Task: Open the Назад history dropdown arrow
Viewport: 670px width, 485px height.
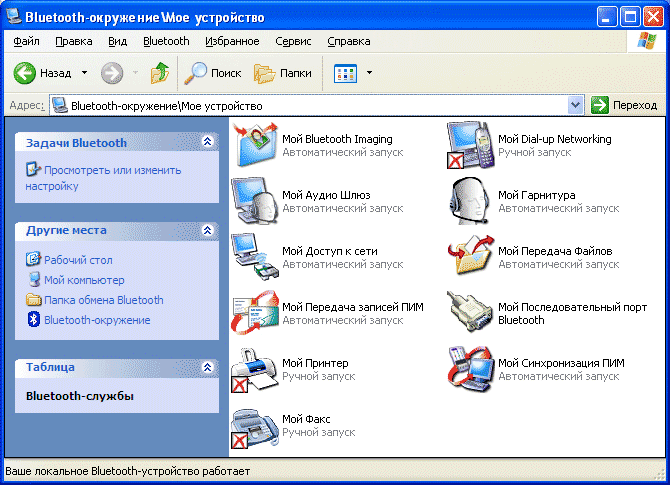Action: 85,73
